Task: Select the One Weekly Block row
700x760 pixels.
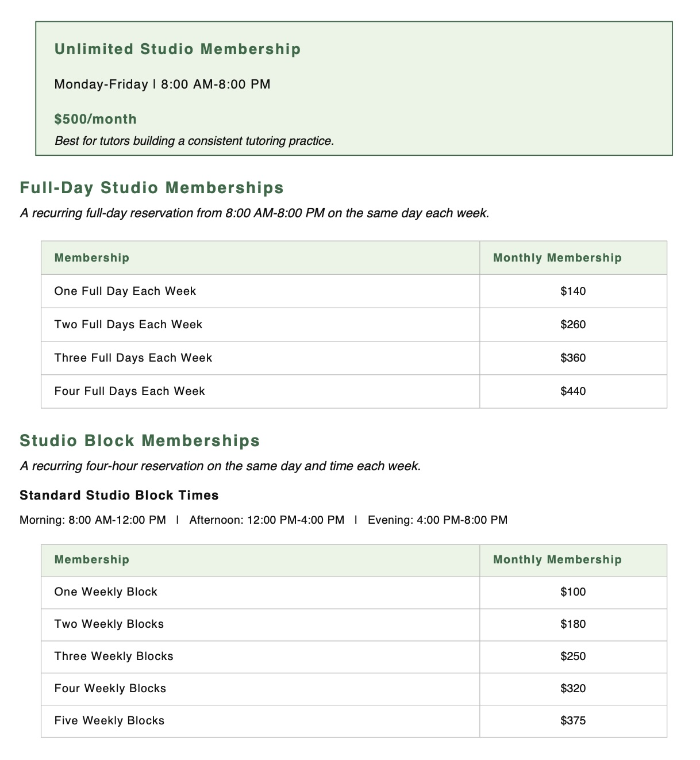Action: click(354, 592)
